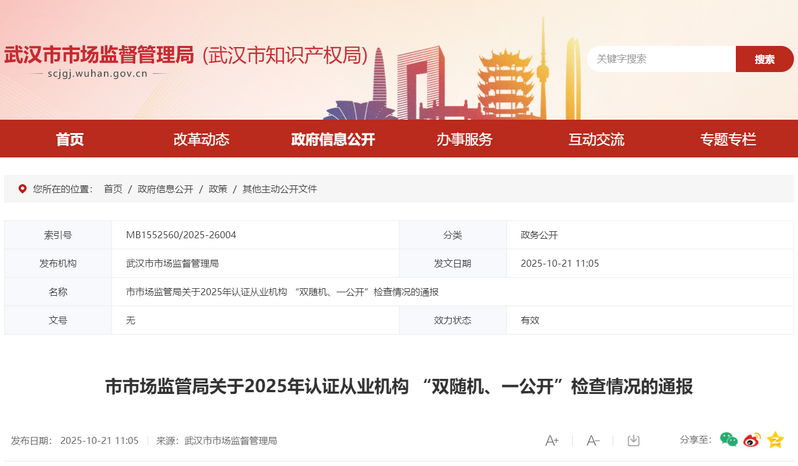Decrease font size with A- icon
Viewport: 798px width, 466px height.
[x=593, y=441]
